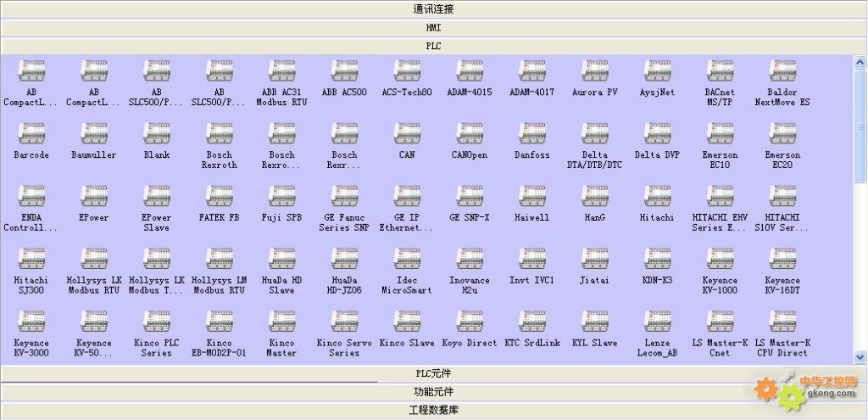Select the Hitachi device icon
This screenshot has height=420, width=868.
pyautogui.click(x=657, y=196)
